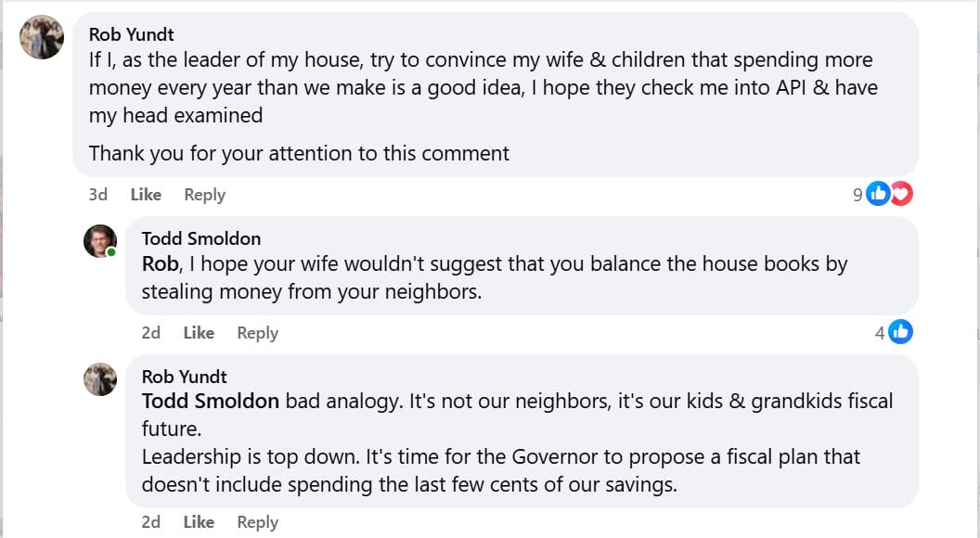This screenshot has width=980, height=538.
Task: Click Rob Yundt's avatar on the last reply
Action: pyautogui.click(x=100, y=378)
